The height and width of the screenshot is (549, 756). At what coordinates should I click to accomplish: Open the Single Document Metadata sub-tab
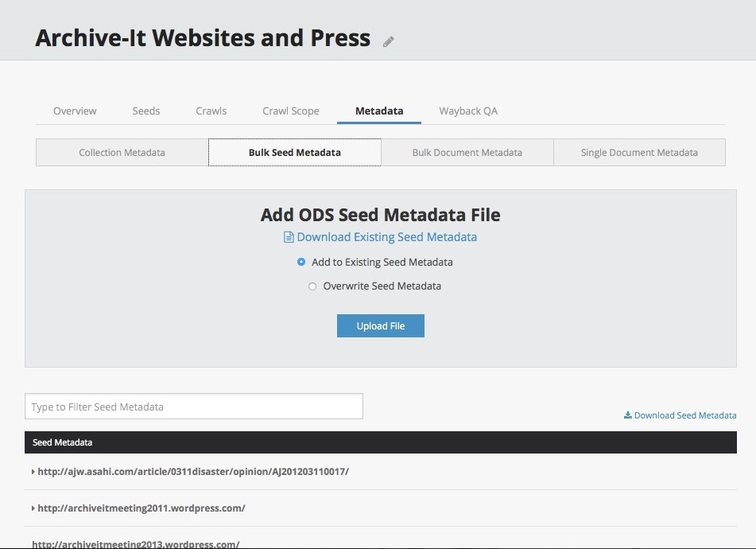639,153
